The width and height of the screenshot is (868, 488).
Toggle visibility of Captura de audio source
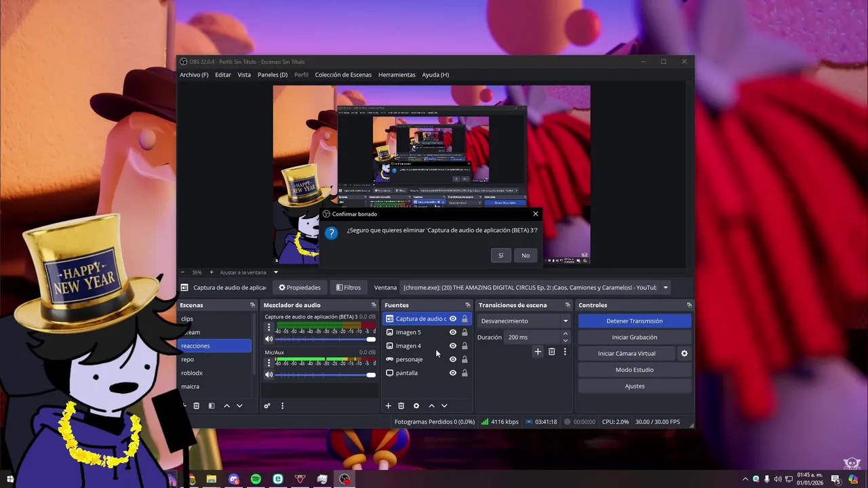[453, 319]
